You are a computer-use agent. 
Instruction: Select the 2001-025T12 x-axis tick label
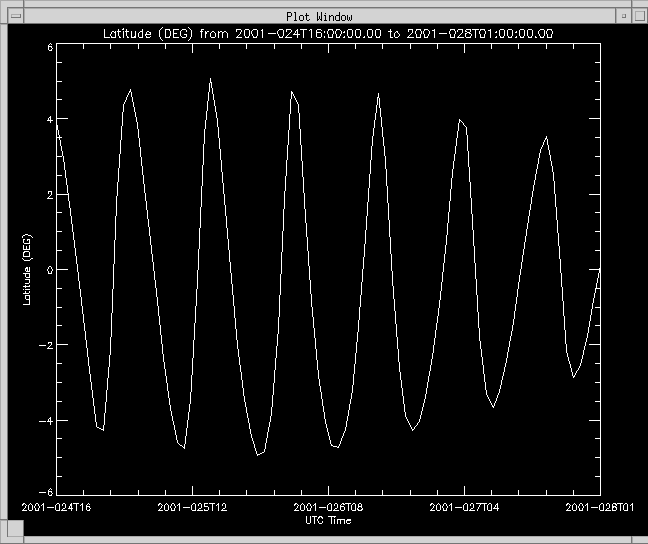coord(193,507)
